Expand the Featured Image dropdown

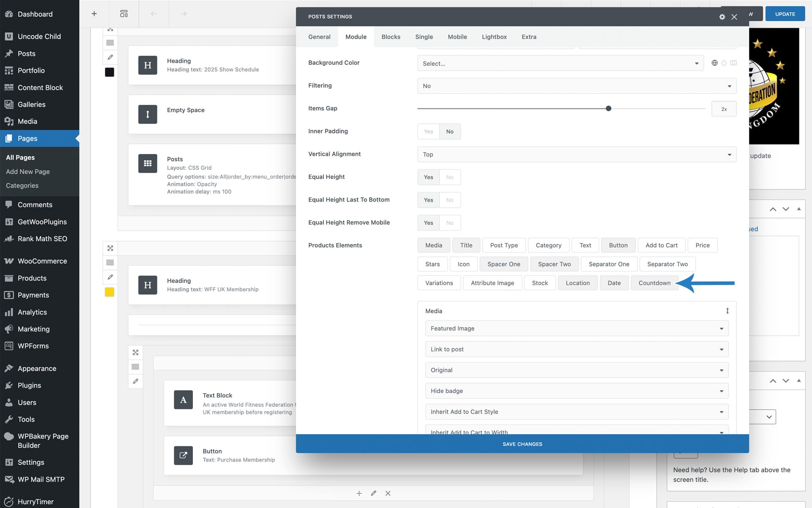click(x=576, y=329)
